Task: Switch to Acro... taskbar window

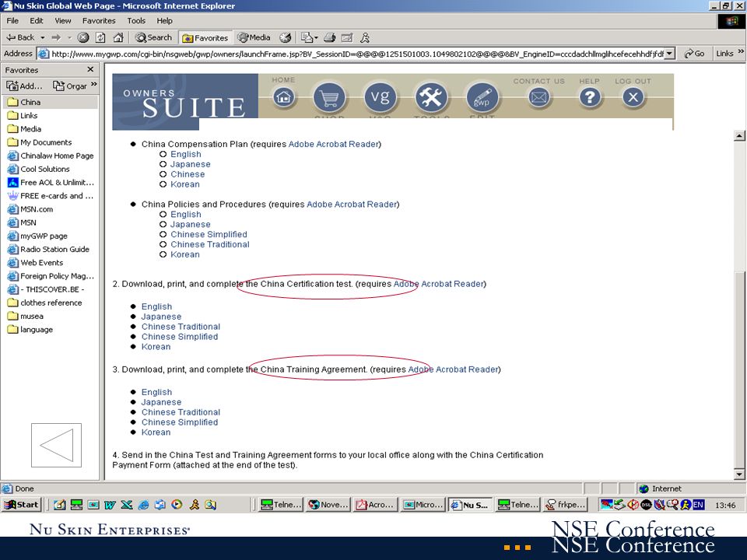Action: click(375, 504)
